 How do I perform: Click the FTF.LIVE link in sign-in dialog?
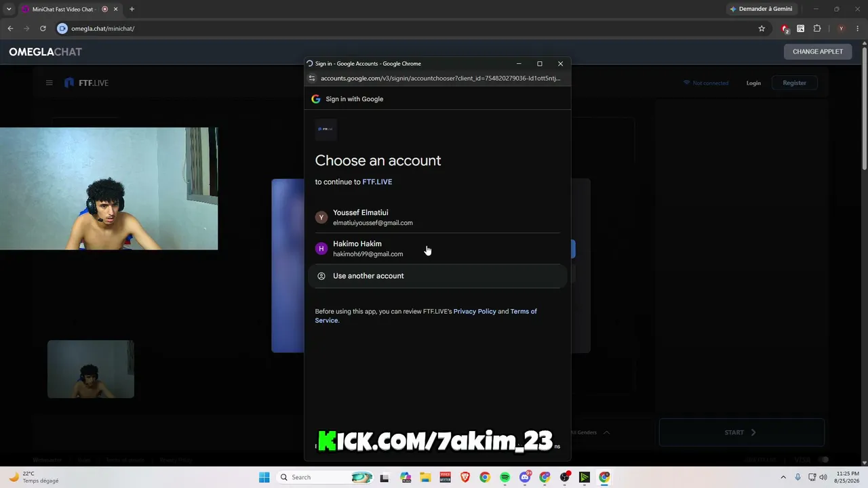pyautogui.click(x=377, y=182)
